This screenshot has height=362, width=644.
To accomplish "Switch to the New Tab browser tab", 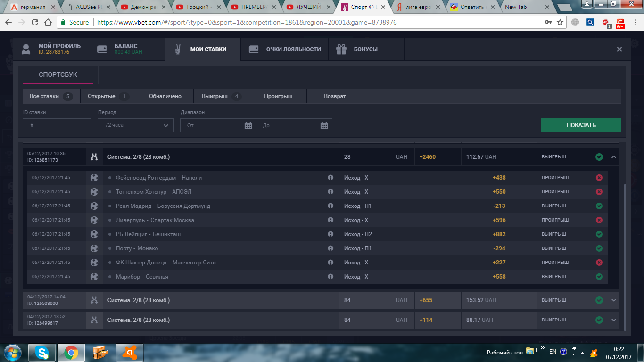I will tap(526, 7).
